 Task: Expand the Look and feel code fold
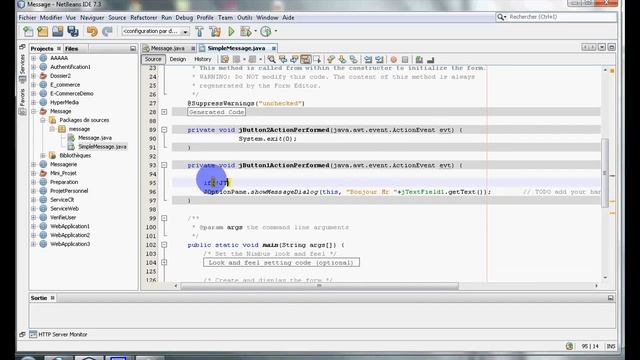(164, 262)
